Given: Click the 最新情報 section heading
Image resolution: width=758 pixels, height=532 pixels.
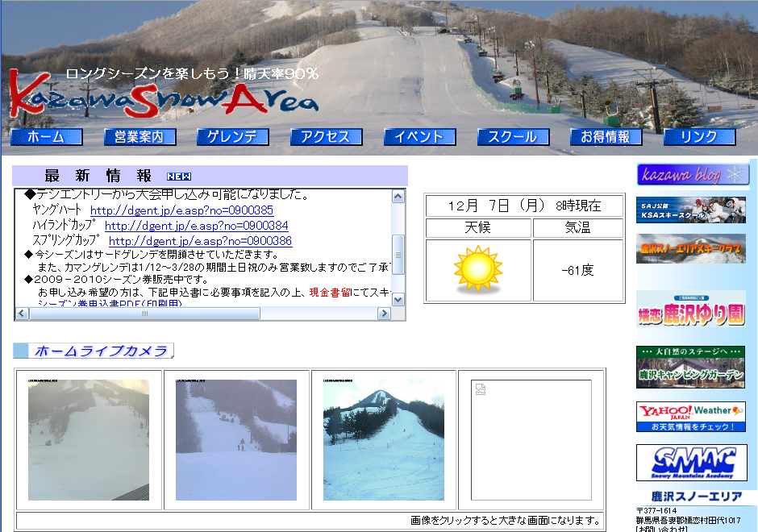Looking at the screenshot, I should (x=98, y=176).
